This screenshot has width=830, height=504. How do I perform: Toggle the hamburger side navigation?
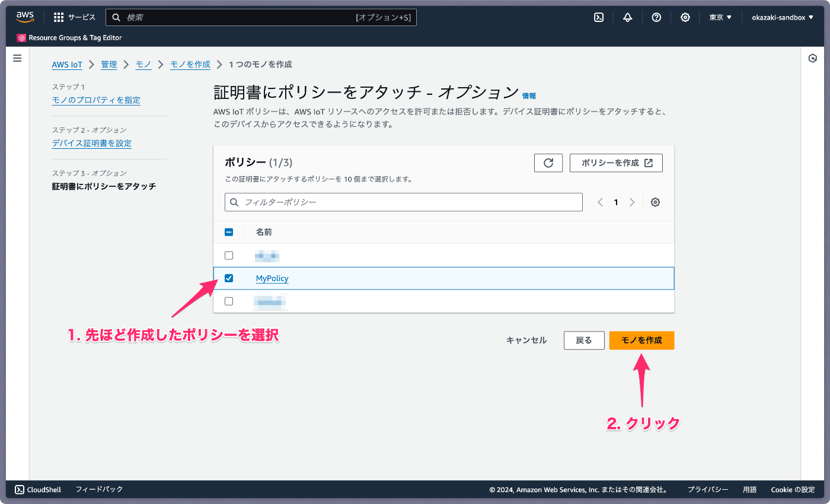pos(17,58)
